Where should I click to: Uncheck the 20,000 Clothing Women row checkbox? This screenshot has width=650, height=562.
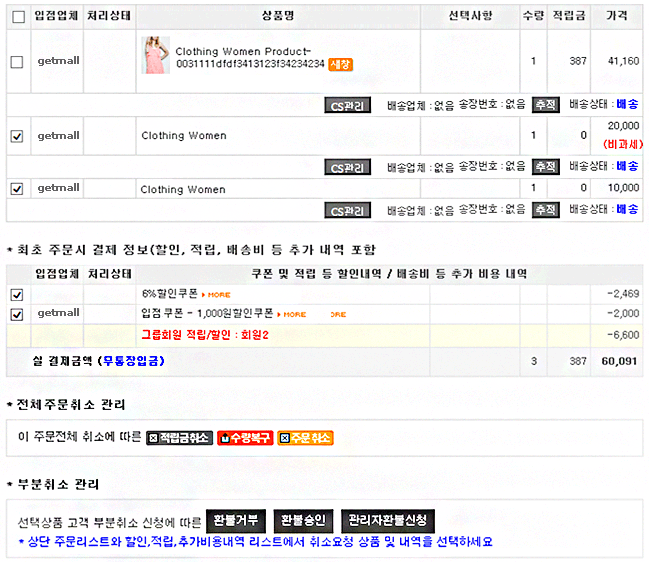[x=17, y=136]
